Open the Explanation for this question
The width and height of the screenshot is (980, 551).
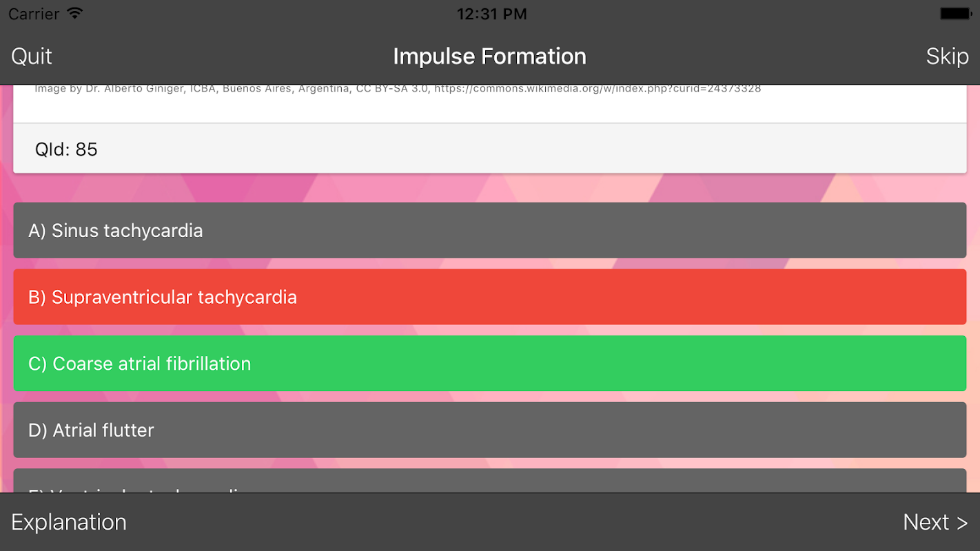tap(69, 522)
